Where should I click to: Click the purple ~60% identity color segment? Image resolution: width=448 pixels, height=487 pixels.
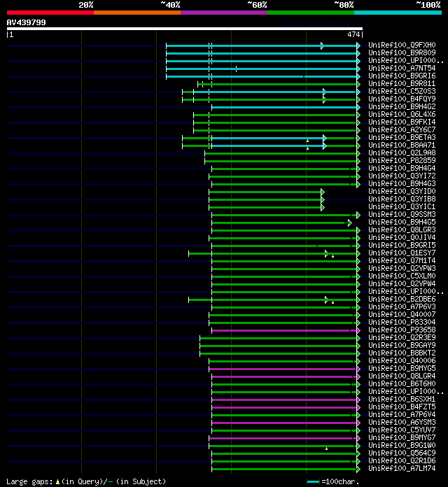(x=224, y=13)
